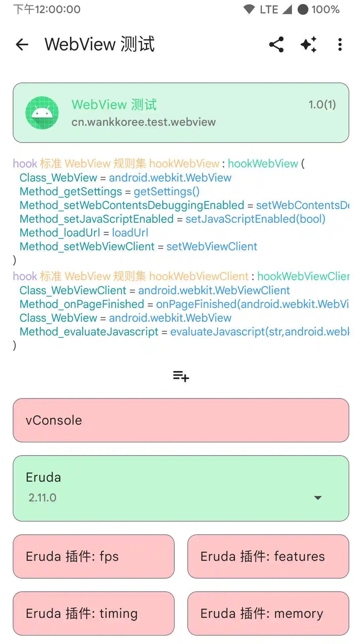Tap the share icon
The image size is (362, 644).
(277, 44)
